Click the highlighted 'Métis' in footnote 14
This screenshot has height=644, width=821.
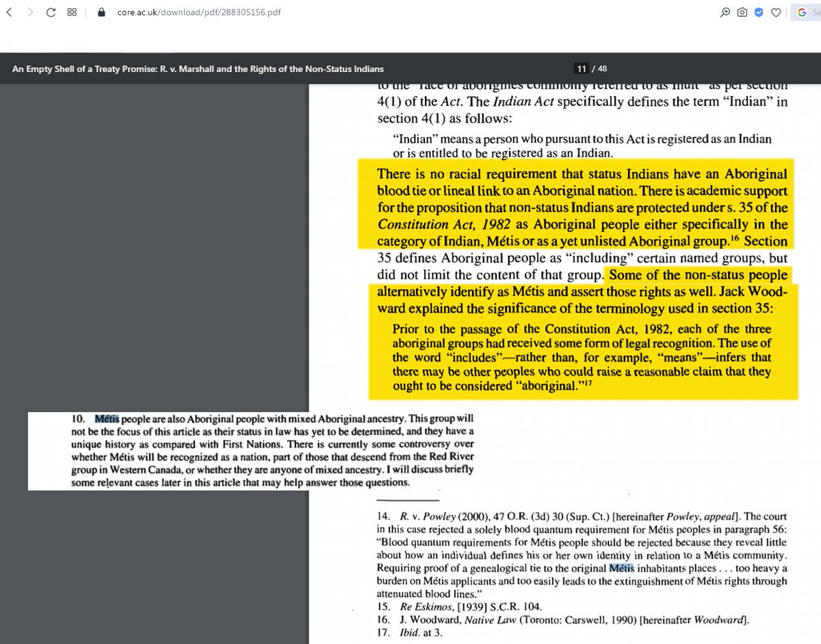[622, 569]
